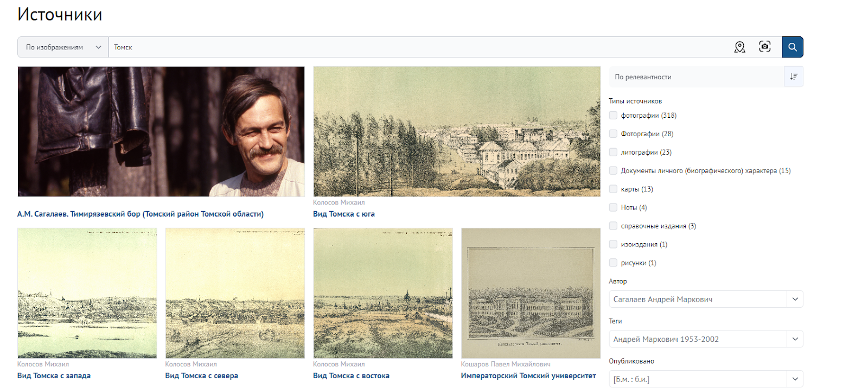Image resolution: width=868 pixels, height=388 pixels.
Task: Expand the Теги dropdown arrow
Action: click(795, 339)
